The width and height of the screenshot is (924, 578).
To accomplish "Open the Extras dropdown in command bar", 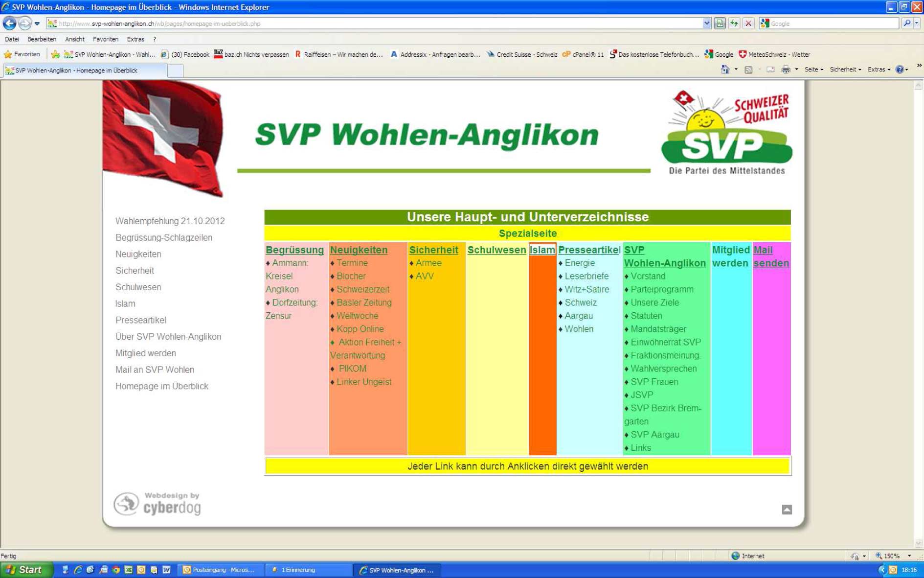I will tap(879, 69).
